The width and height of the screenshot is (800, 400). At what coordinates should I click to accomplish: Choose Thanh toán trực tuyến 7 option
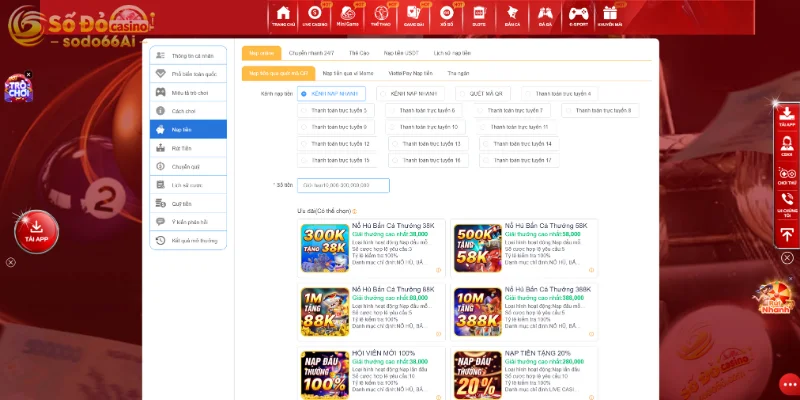(x=516, y=110)
